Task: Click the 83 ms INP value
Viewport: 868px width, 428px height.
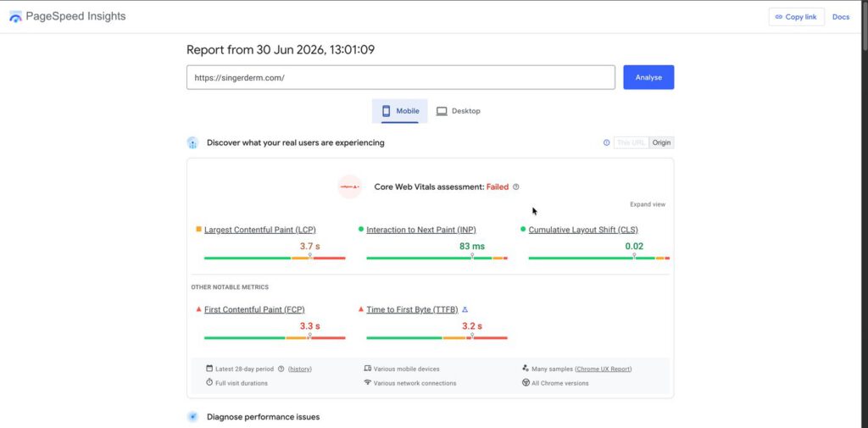Action: (472, 247)
